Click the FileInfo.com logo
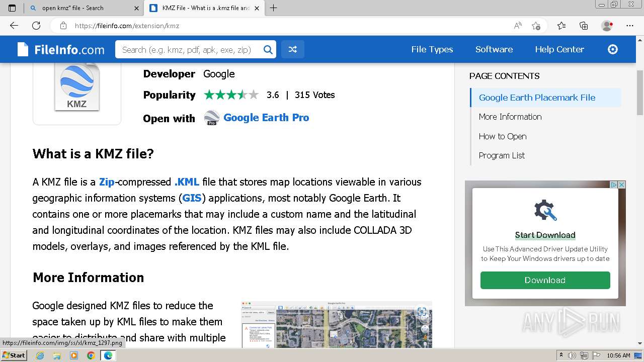The height and width of the screenshot is (362, 644). click(x=61, y=49)
